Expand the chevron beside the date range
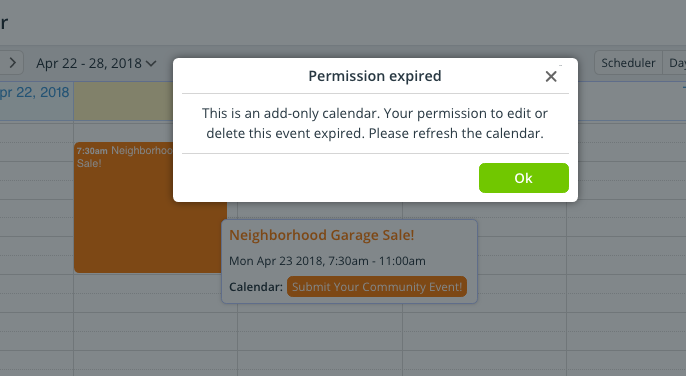Screen dimensions: 686x376 tap(151, 64)
